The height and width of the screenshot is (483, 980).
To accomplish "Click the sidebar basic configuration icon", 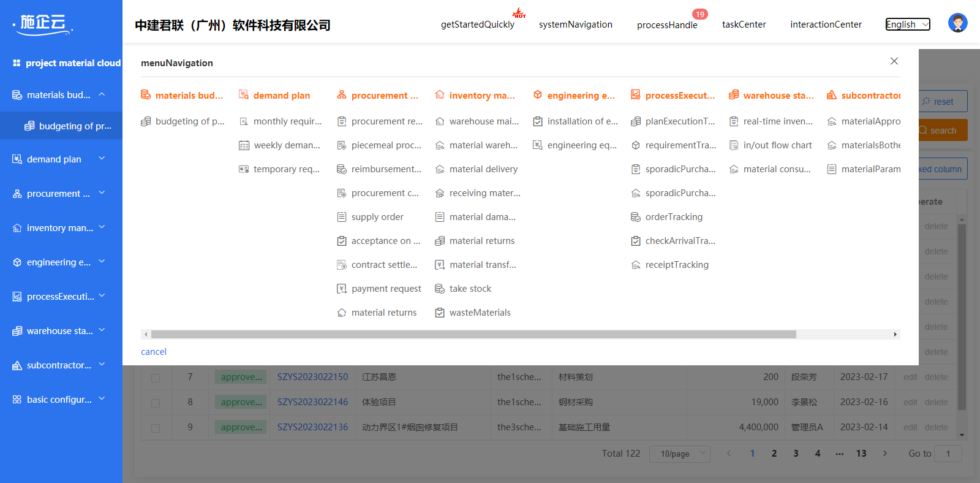I will [17, 400].
